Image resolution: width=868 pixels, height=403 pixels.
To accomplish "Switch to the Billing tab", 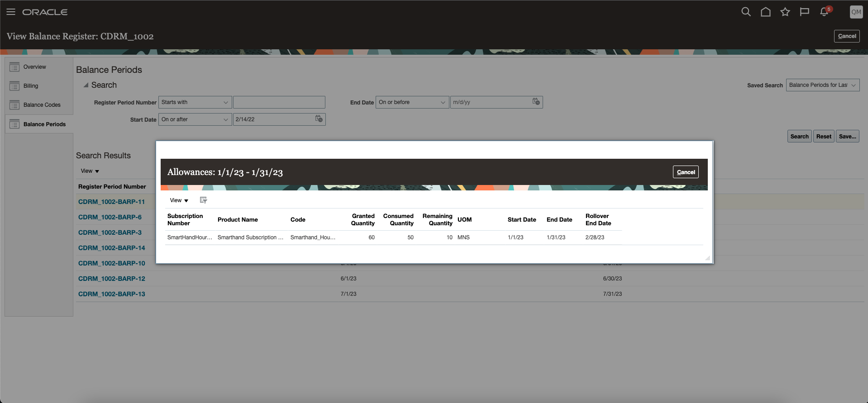I will 31,86.
